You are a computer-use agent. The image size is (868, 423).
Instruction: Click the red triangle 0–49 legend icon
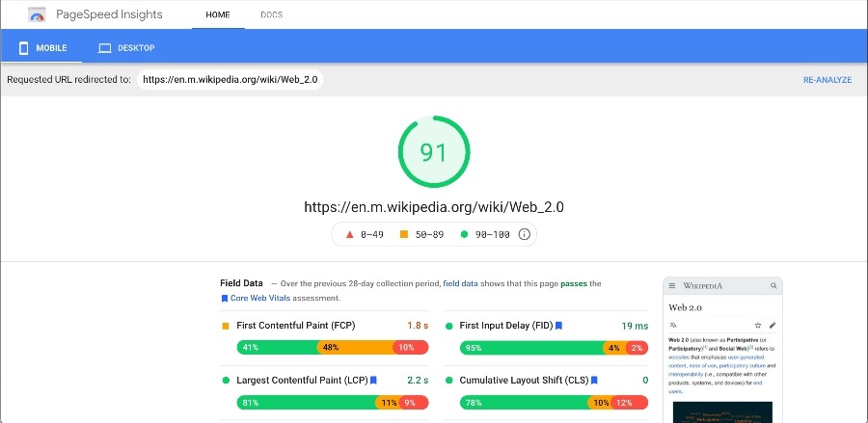(x=349, y=234)
